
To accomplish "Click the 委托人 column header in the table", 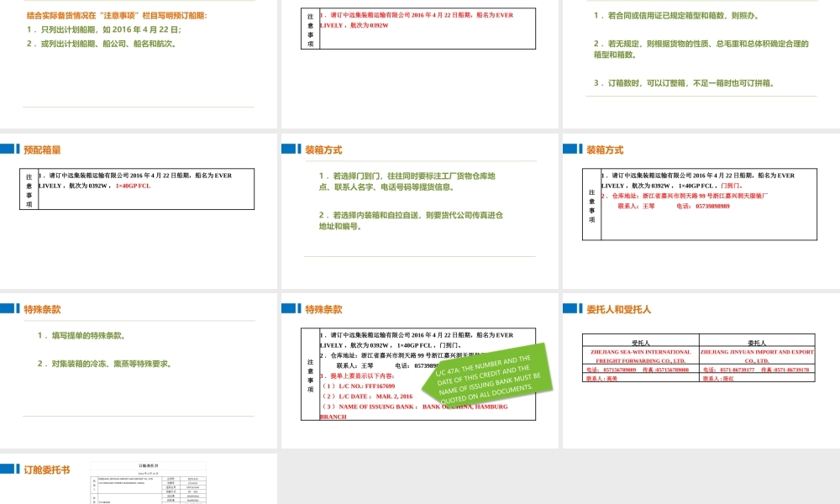I will 759,342.
